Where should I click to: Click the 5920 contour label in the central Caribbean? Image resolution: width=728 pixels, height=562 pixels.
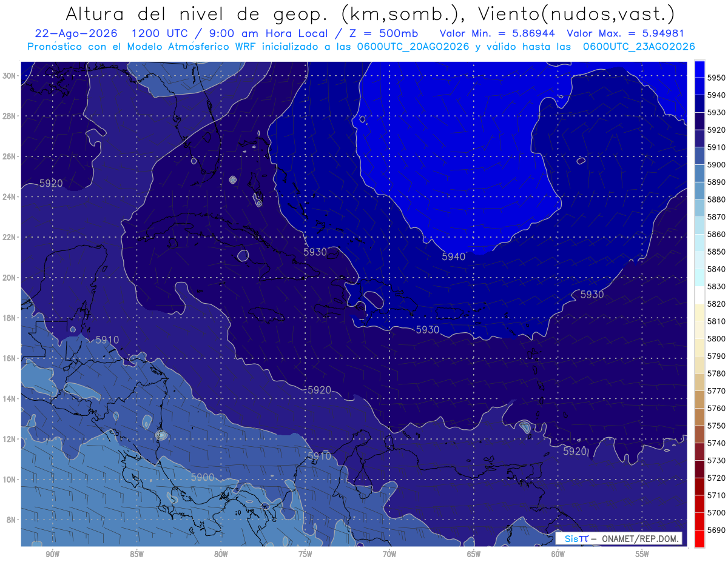point(320,390)
